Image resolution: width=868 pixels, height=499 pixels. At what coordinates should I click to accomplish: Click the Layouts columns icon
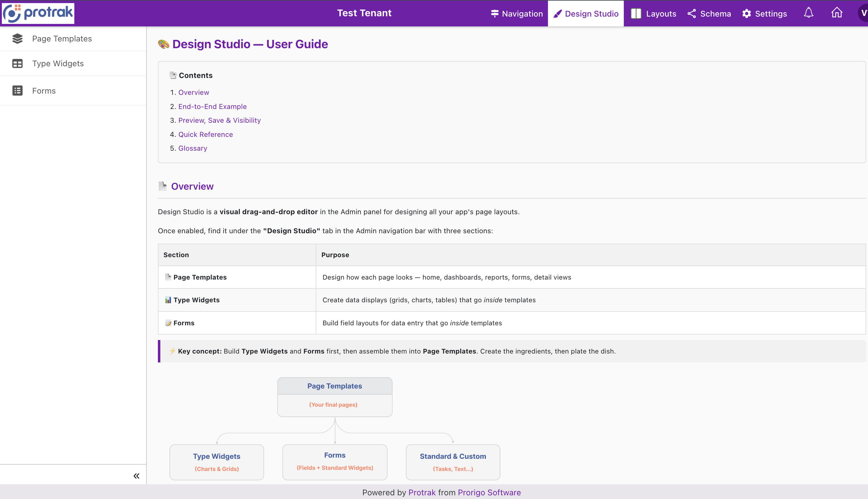(x=636, y=14)
